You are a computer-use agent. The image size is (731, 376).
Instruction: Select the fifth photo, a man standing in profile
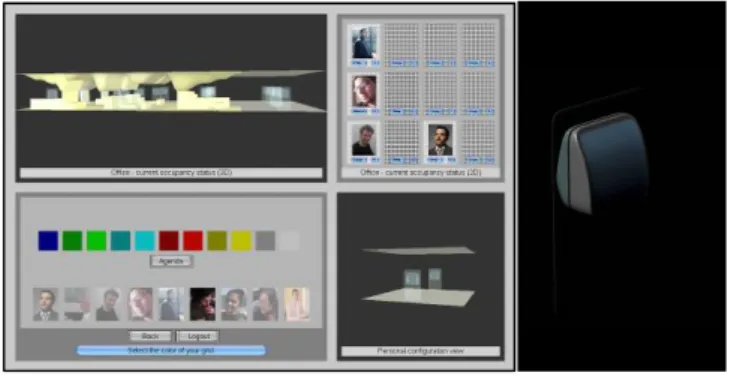pyautogui.click(x=171, y=304)
